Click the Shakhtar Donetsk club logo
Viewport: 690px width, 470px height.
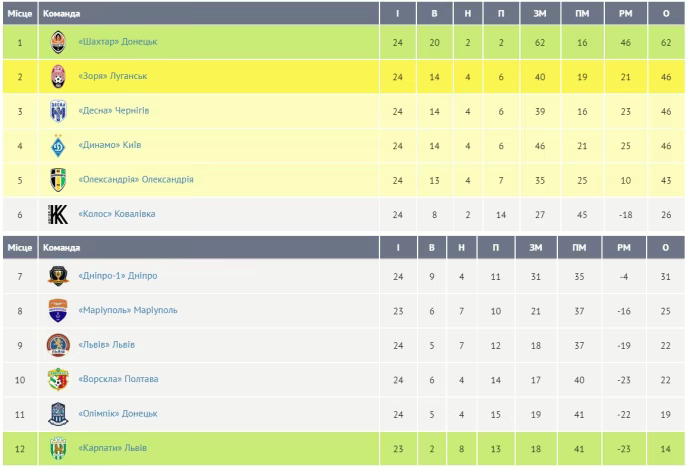coord(58,42)
